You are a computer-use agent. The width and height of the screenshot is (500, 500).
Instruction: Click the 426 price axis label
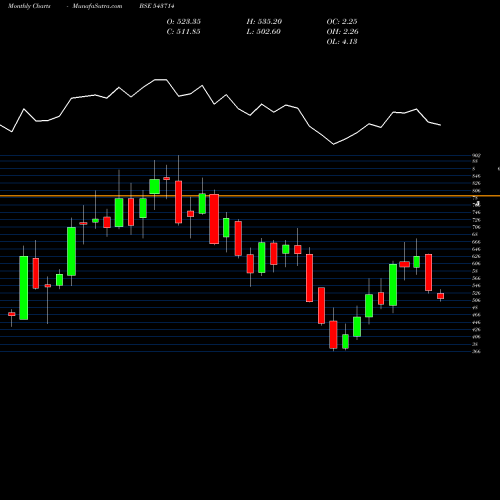tap(477, 329)
